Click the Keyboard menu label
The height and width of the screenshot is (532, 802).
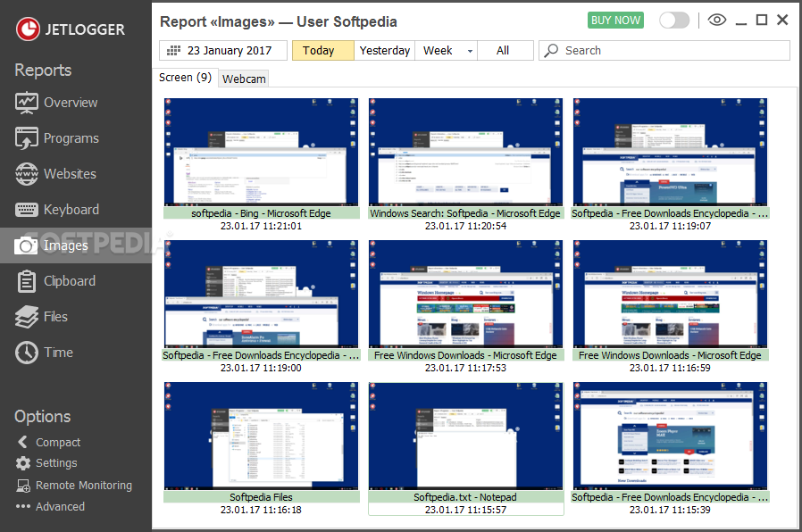(71, 210)
